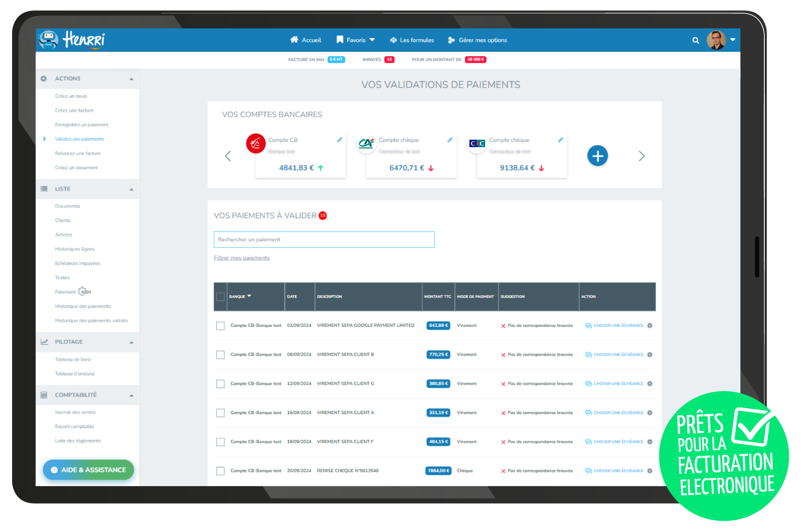Click the blue plus add bank account button
Viewport: 801px width, 532px height.
[x=597, y=156]
